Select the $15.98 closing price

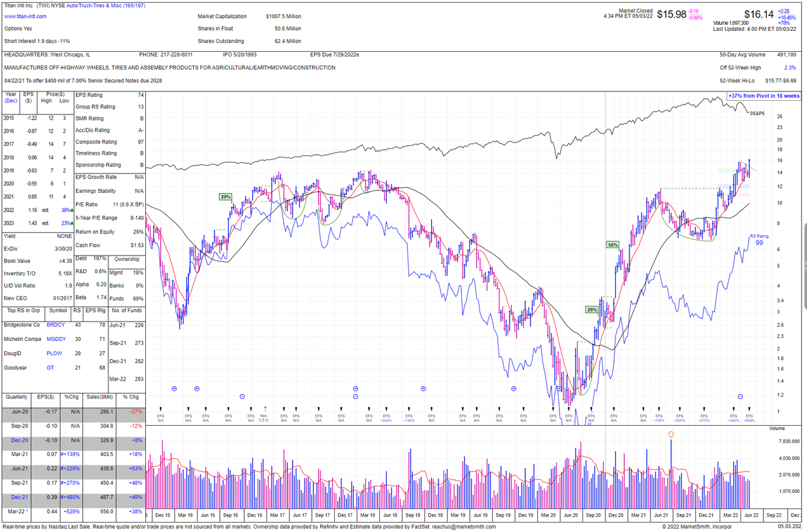click(672, 14)
